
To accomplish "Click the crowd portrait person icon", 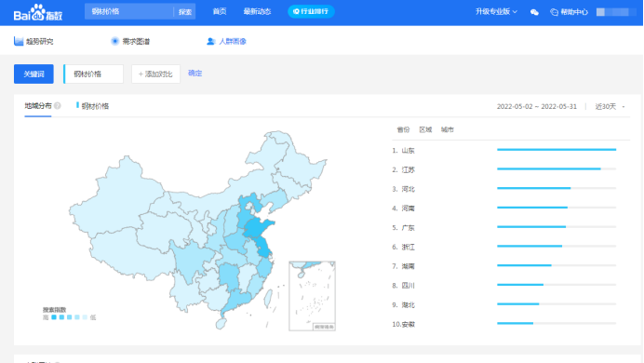I will [210, 41].
